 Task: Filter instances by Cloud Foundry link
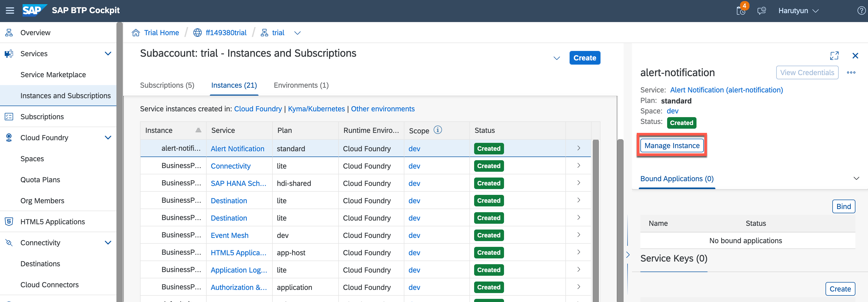[x=258, y=109]
